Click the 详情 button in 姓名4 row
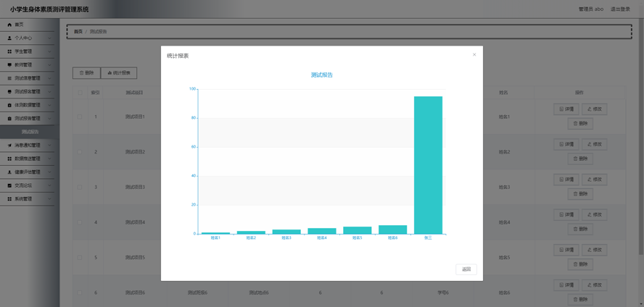Image resolution: width=644 pixels, height=307 pixels. tap(566, 215)
